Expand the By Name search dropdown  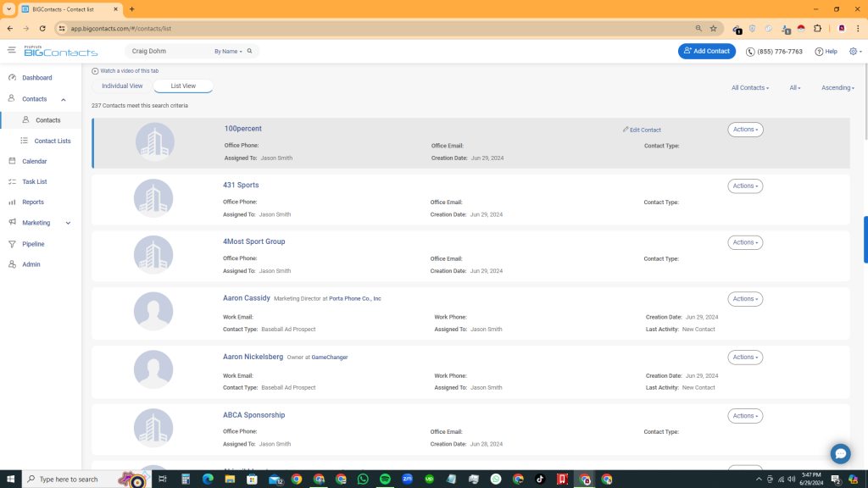click(228, 52)
